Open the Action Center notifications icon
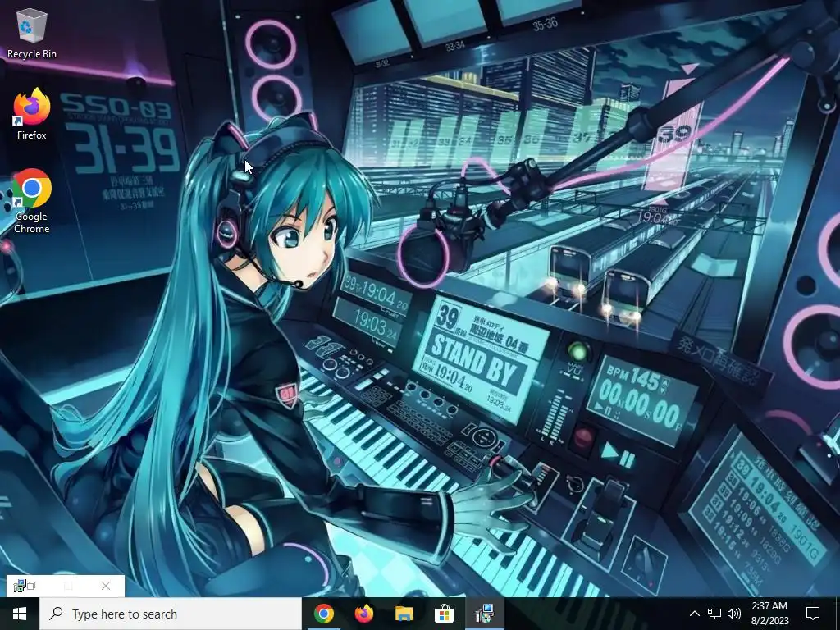The width and height of the screenshot is (840, 630). click(813, 614)
